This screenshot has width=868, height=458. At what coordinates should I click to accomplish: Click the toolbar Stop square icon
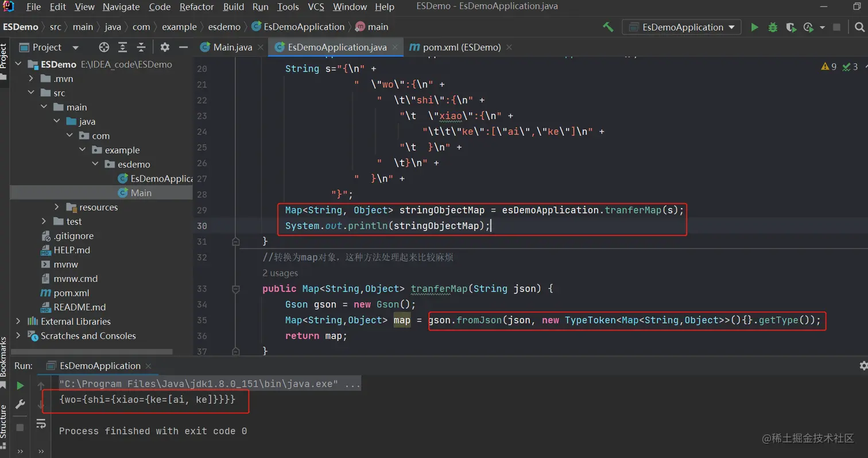837,27
